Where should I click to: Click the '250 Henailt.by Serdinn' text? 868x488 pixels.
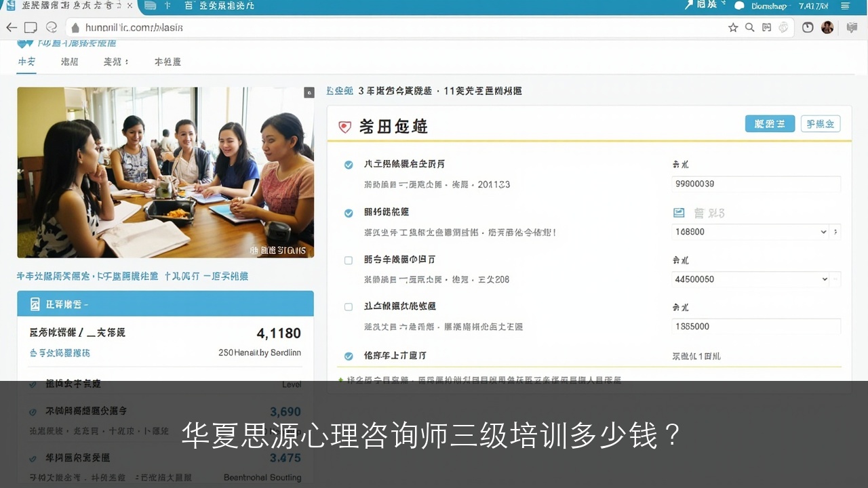pos(260,353)
